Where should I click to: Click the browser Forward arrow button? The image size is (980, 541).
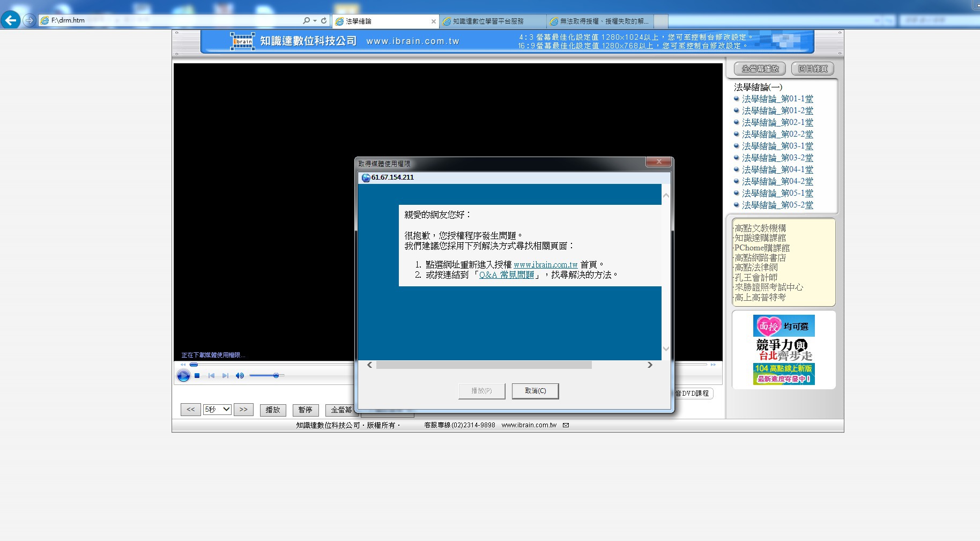[29, 20]
